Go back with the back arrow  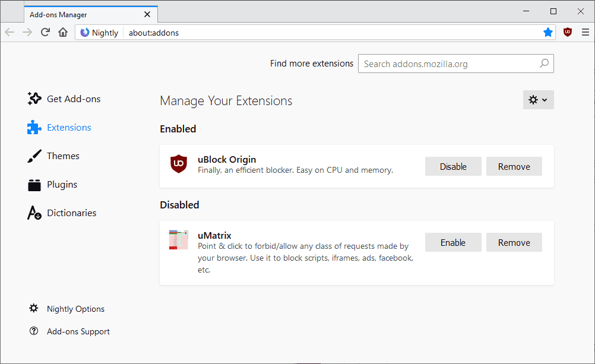point(10,32)
